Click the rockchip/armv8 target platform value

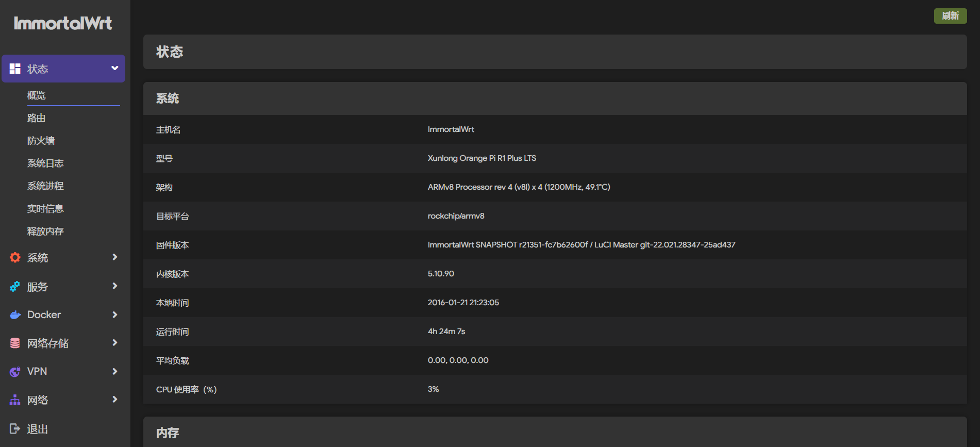[x=456, y=216]
